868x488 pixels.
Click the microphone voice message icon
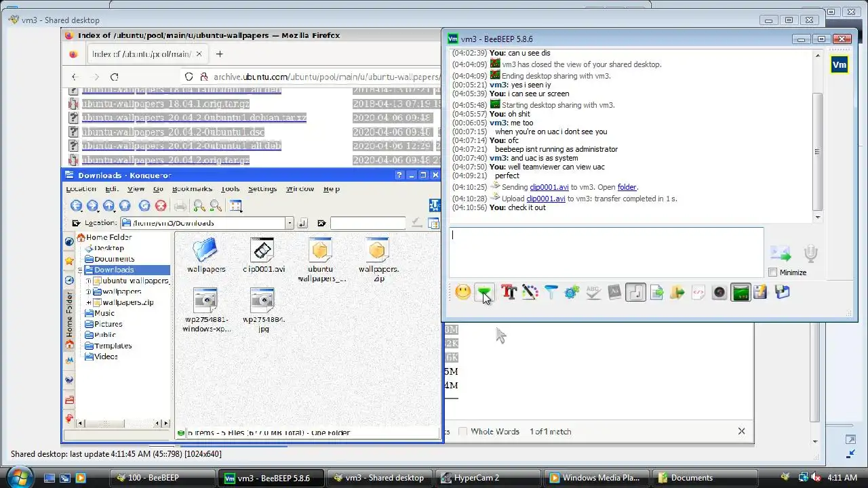point(810,253)
